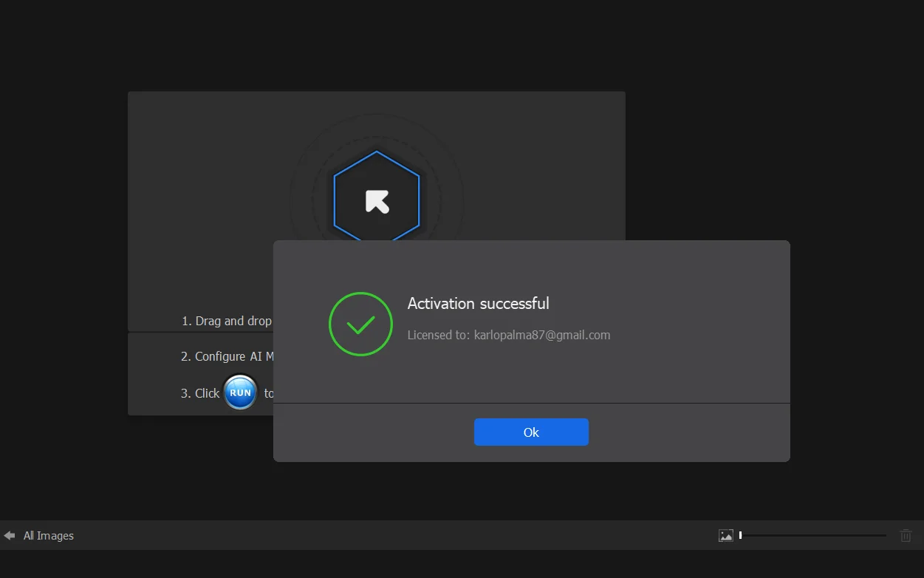Click the '3. Click' step text
The width and height of the screenshot is (924, 578).
point(200,393)
